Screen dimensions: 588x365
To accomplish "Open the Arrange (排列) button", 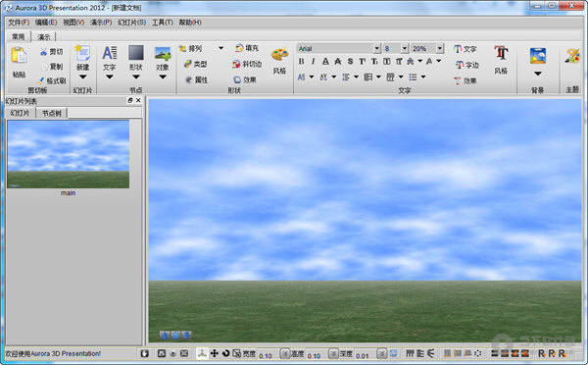I will click(191, 48).
